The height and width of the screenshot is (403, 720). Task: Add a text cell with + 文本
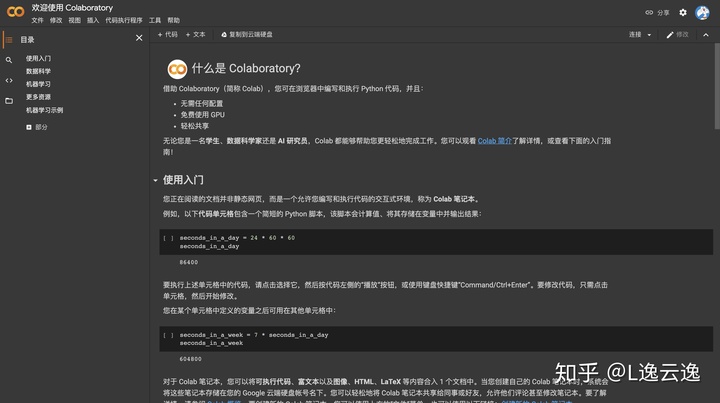pos(196,34)
